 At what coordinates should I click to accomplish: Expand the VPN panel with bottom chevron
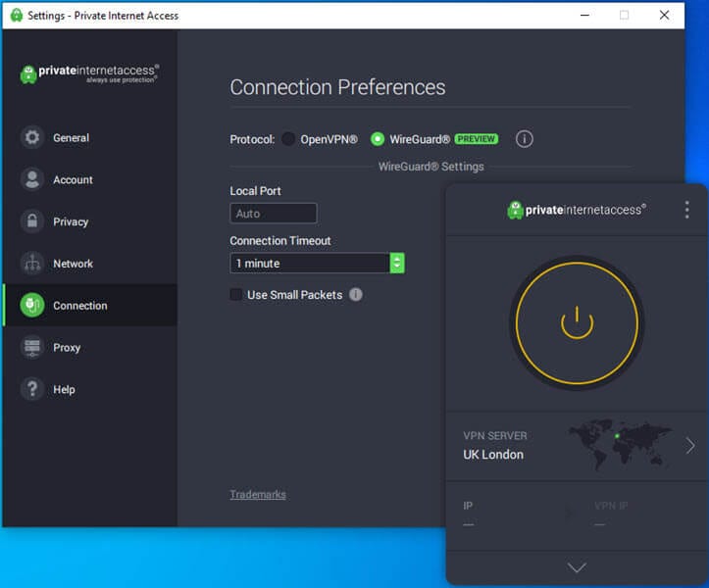tap(577, 567)
